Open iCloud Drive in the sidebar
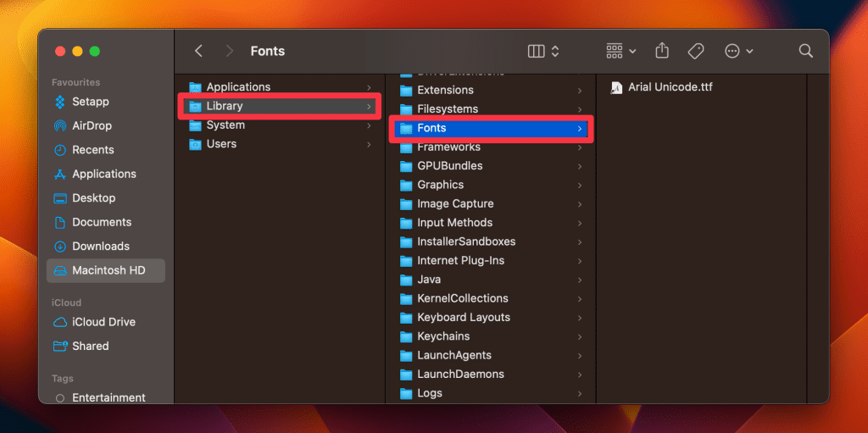 click(103, 322)
